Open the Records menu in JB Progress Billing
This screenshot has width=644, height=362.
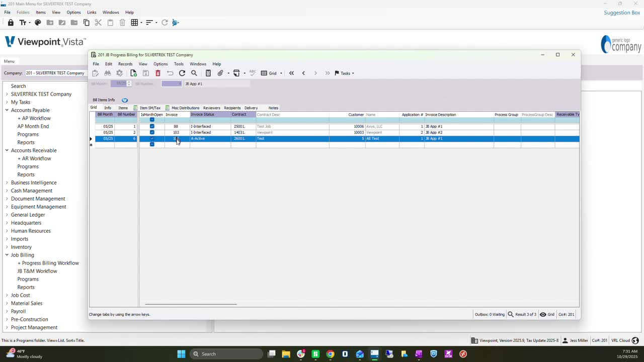click(x=125, y=64)
